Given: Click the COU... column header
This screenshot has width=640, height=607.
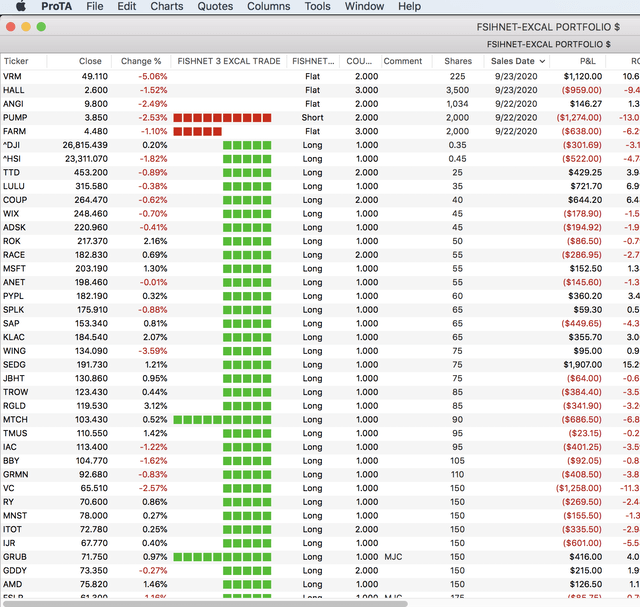Looking at the screenshot, I should tap(359, 61).
